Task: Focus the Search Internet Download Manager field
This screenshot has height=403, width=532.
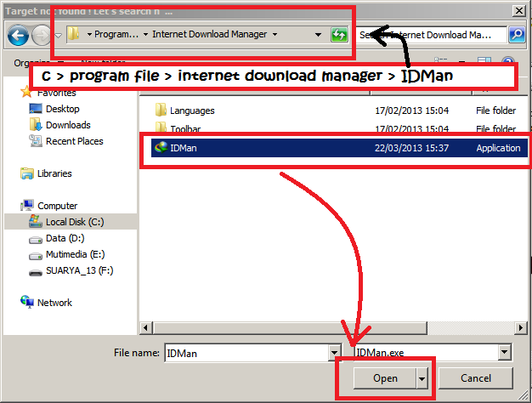Action: pos(433,35)
